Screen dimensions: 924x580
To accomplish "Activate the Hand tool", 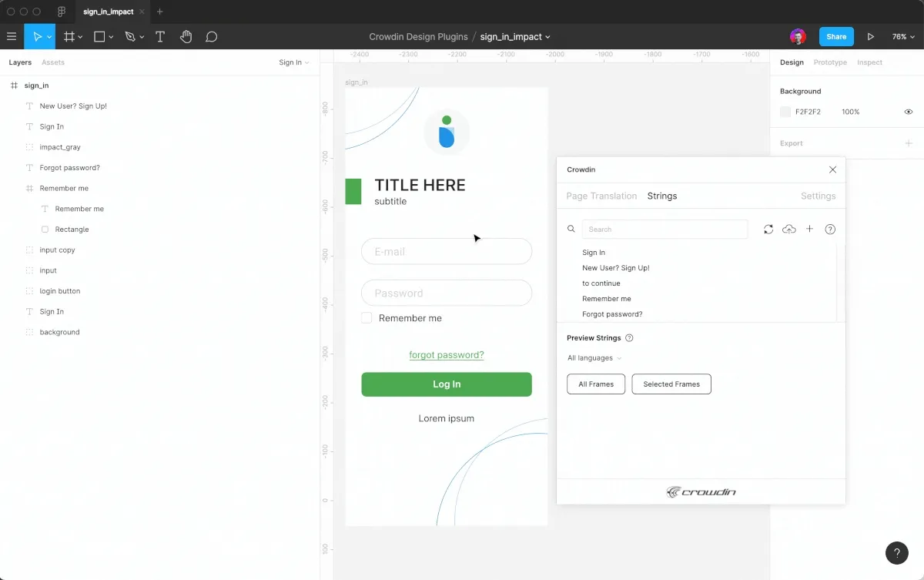I will point(186,36).
